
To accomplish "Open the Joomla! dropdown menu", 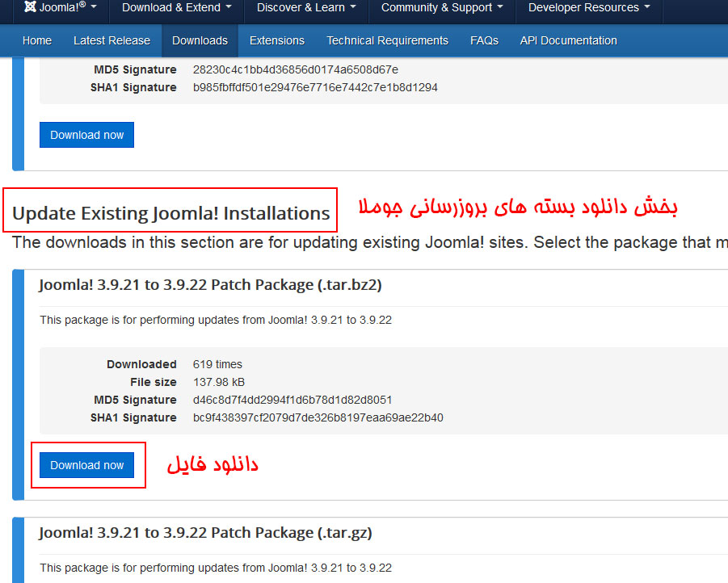I will pyautogui.click(x=61, y=7).
